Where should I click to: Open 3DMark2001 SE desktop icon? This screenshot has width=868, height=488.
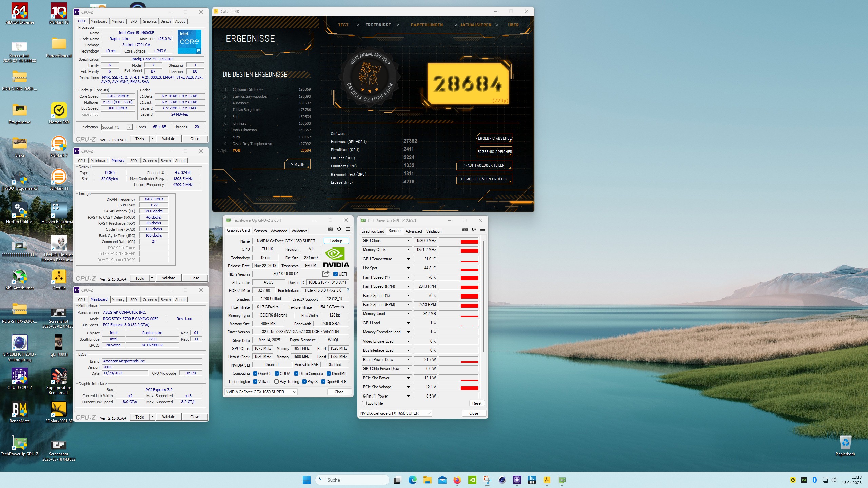59,412
